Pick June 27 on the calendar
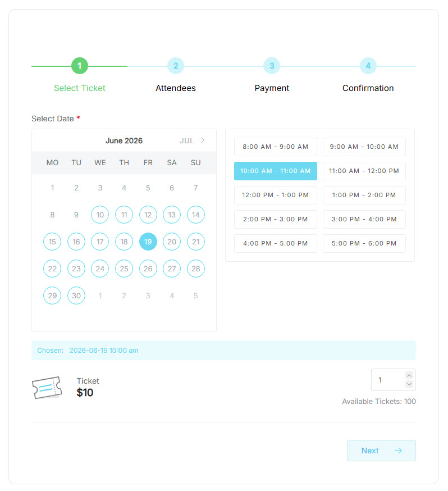The height and width of the screenshot is (491, 448). (x=172, y=269)
